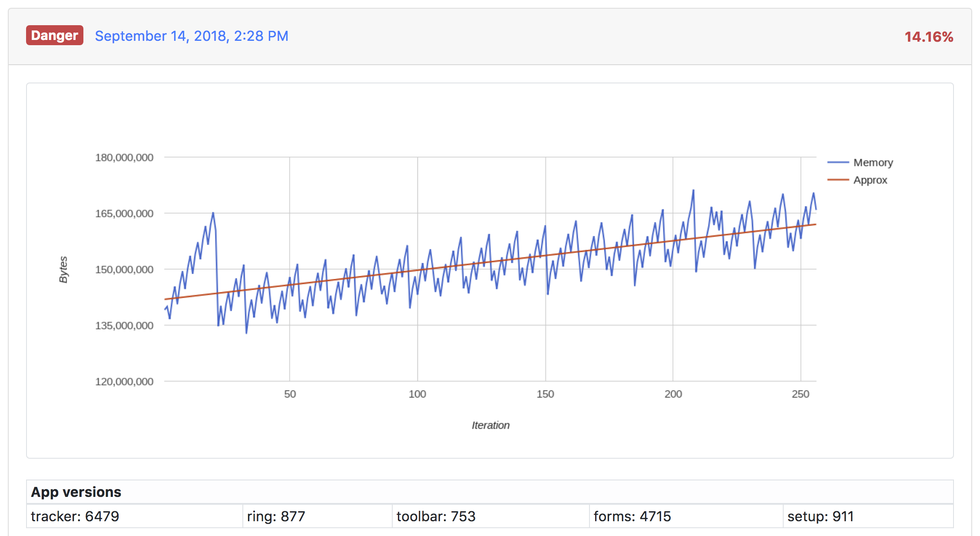Click the tracker: 6479 version cell

[x=75, y=516]
